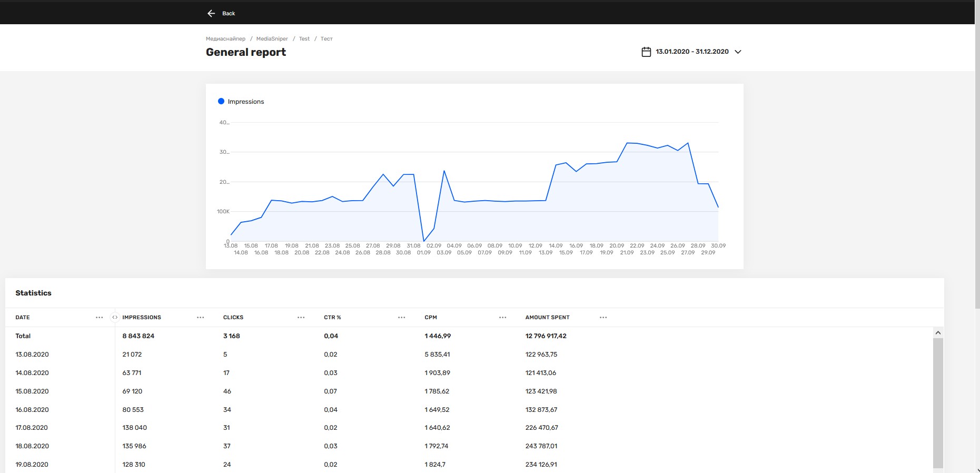Click the column resize arrows icon next to IMPRESSIONS
This screenshot has width=980, height=473.
(115, 318)
